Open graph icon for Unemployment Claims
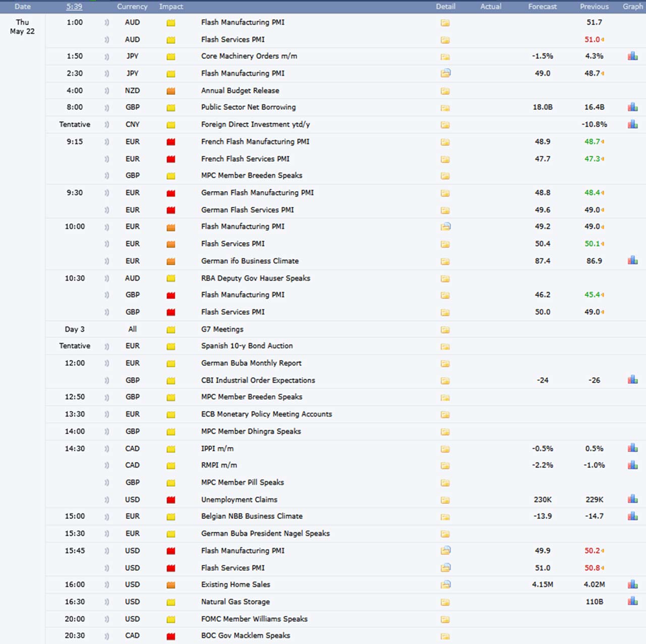The image size is (646, 644). pos(632,499)
